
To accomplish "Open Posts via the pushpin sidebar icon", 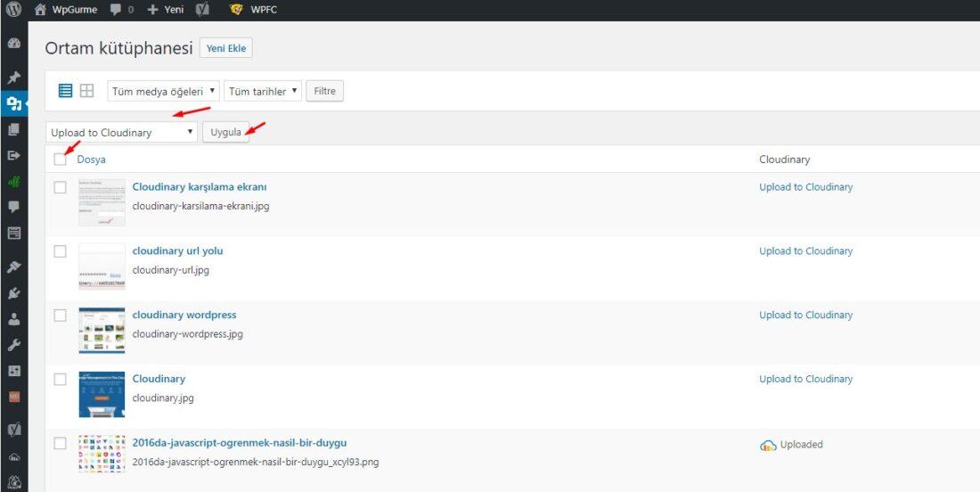I will [13, 78].
